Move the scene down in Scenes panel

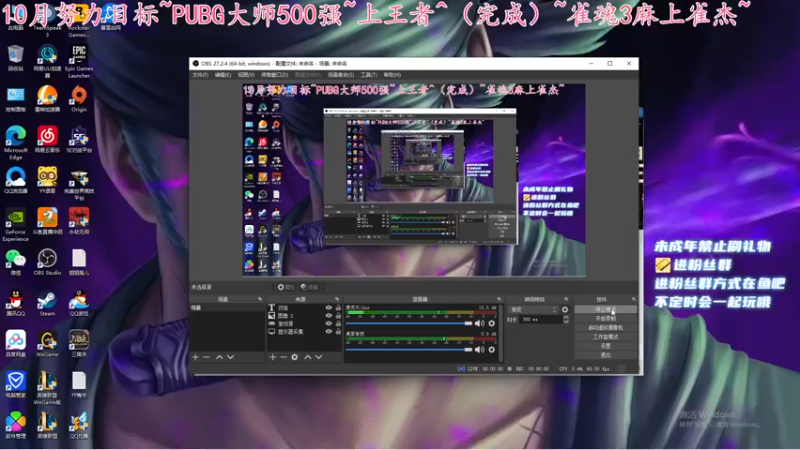point(230,357)
